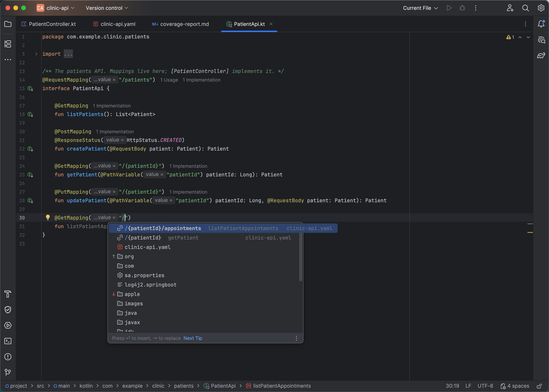Open the Build hammer tool window
The height and width of the screenshot is (392, 549).
(8, 294)
